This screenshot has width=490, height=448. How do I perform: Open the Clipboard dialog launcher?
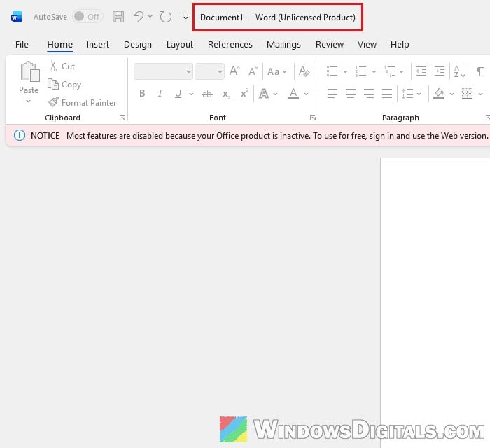point(122,118)
